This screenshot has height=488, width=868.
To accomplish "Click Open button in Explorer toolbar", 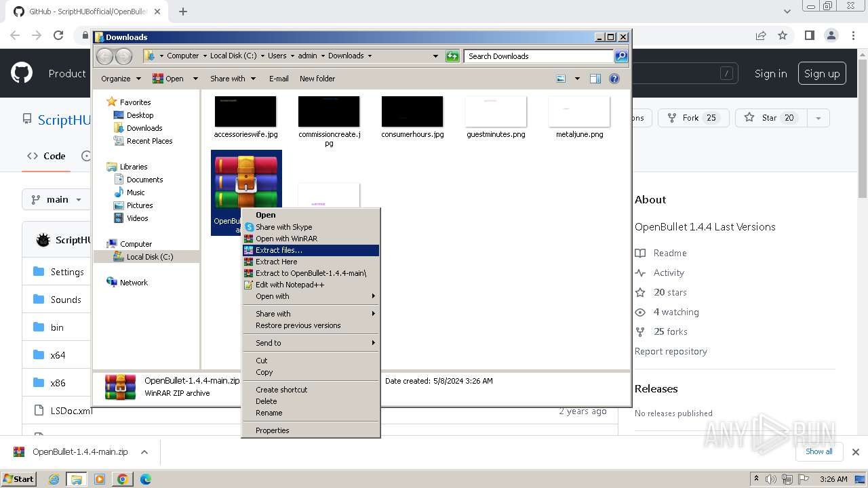I will point(168,79).
